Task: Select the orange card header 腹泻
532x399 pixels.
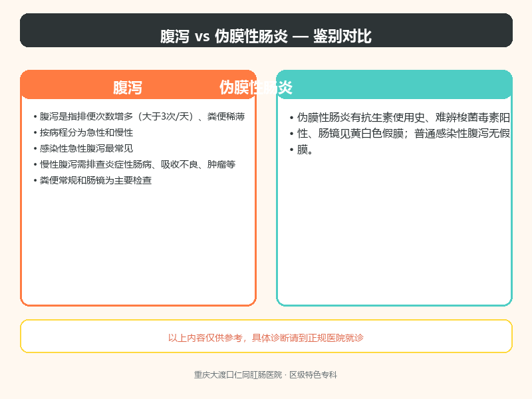Action: 127,88
